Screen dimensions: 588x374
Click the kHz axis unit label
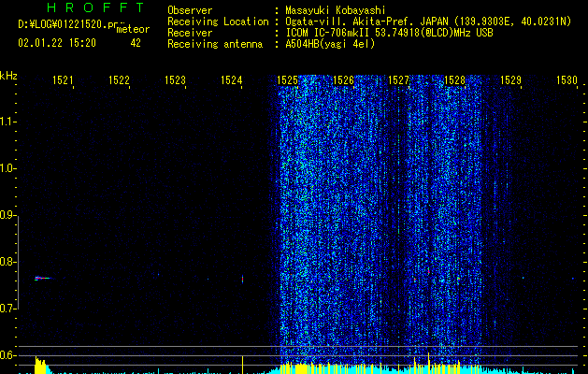[x=8, y=76]
